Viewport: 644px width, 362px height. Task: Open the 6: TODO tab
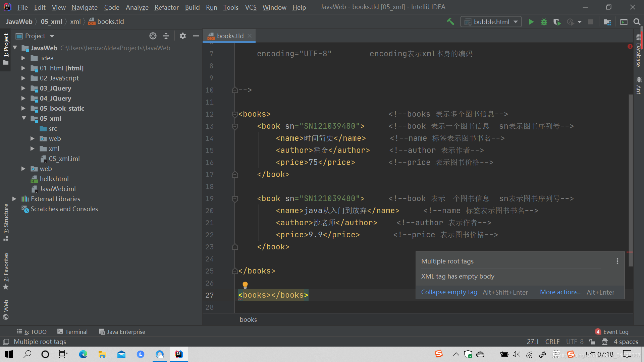[x=32, y=332]
